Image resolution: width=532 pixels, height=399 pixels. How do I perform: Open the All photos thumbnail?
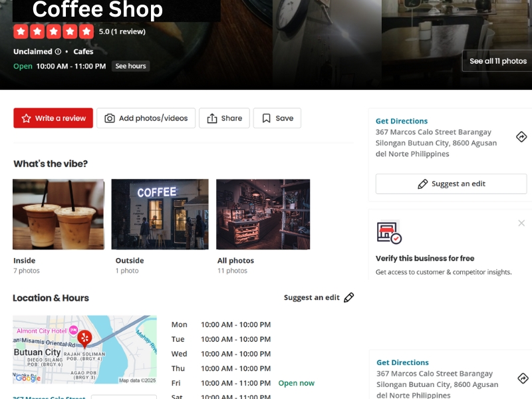tap(263, 214)
